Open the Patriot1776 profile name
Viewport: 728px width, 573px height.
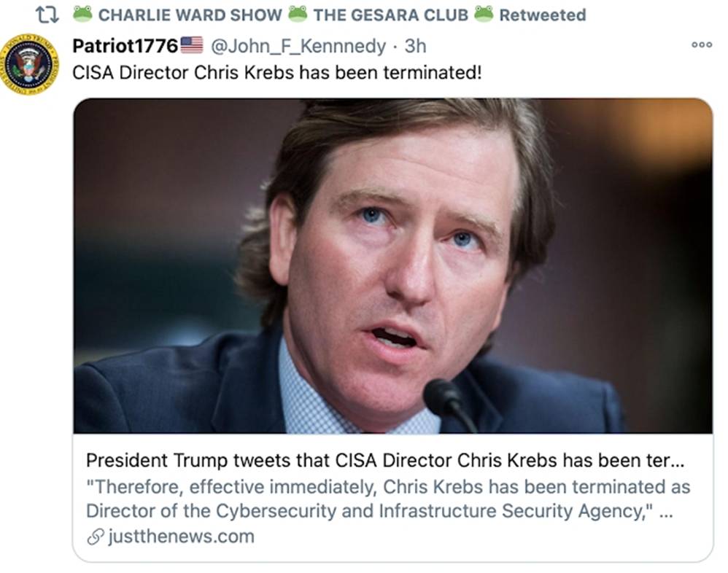(x=125, y=46)
